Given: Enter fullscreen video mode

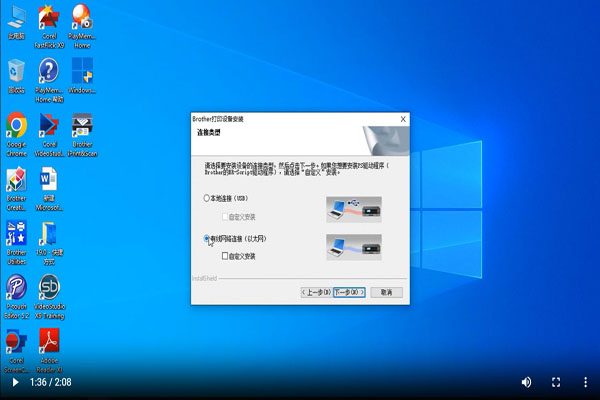Looking at the screenshot, I should pos(556,382).
